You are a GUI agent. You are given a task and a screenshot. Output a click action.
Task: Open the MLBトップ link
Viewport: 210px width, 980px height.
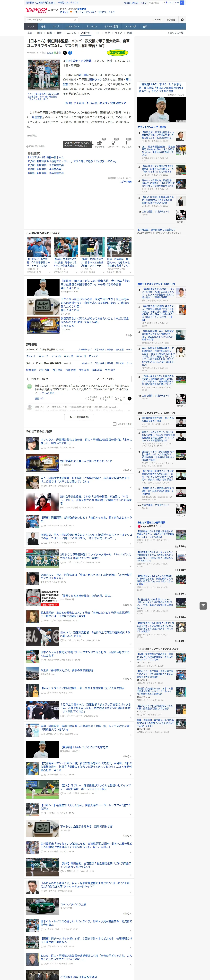click(87, 363)
